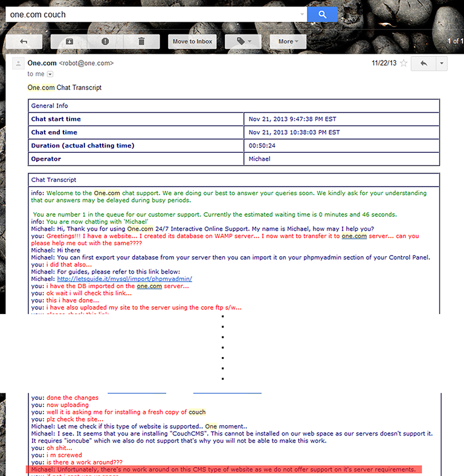This screenshot has width=464, height=476.
Task: Click the sender avatar icon
Action: pos(18,63)
